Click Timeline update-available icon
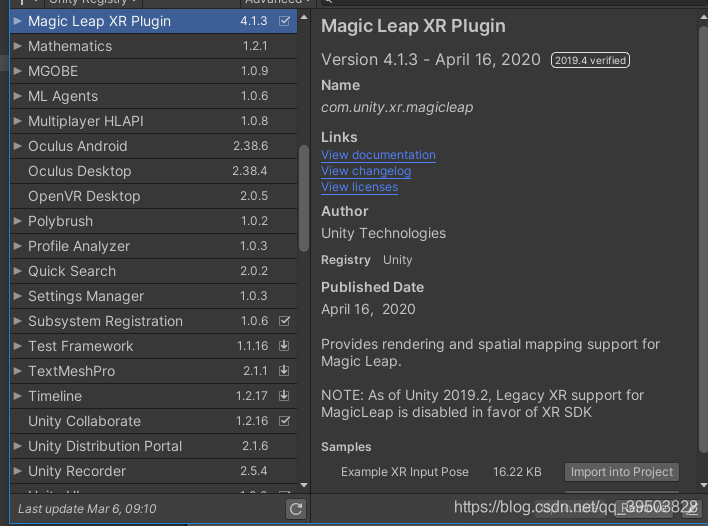708x526 pixels. [x=284, y=396]
